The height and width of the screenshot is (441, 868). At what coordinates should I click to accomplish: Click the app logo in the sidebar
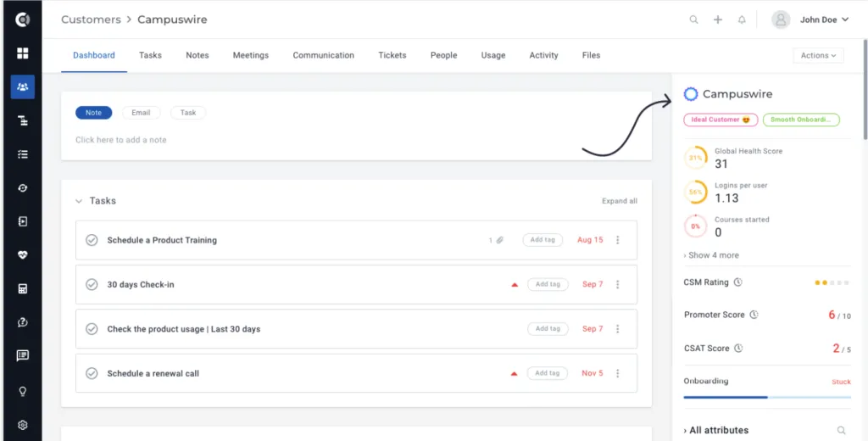point(22,20)
